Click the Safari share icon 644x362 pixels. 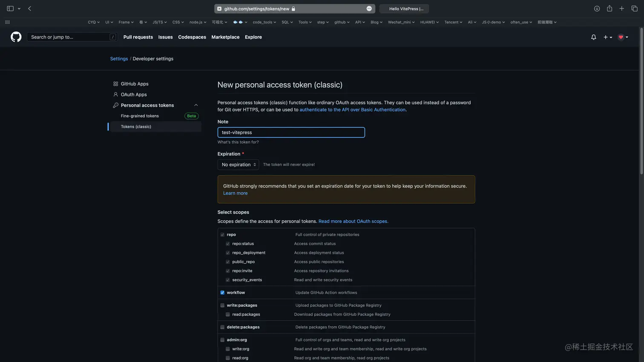[x=609, y=9]
